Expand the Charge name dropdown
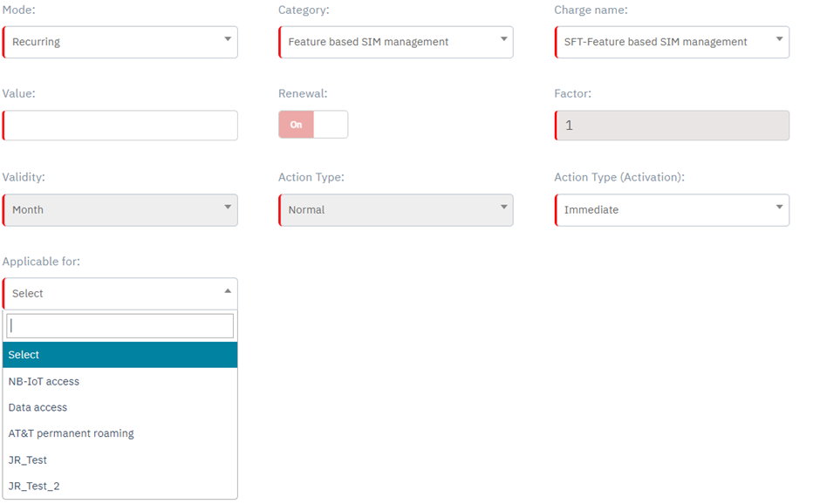Screen dimensions: 820x504 coord(672,42)
